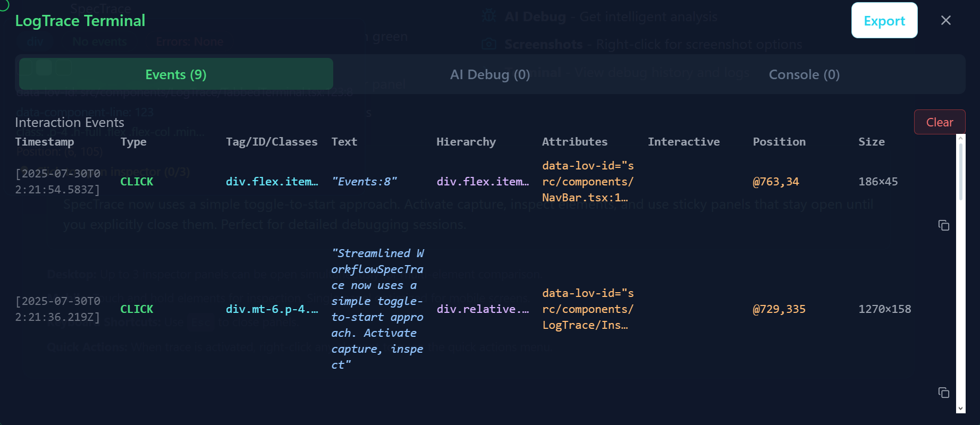The height and width of the screenshot is (425, 980).
Task: Click the size value 1270×158
Action: click(x=885, y=309)
